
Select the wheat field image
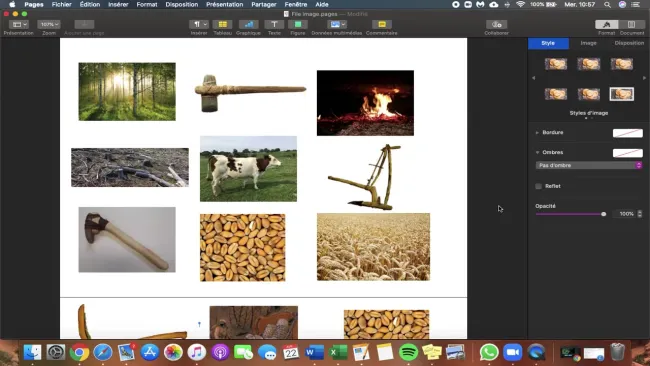pyautogui.click(x=374, y=247)
